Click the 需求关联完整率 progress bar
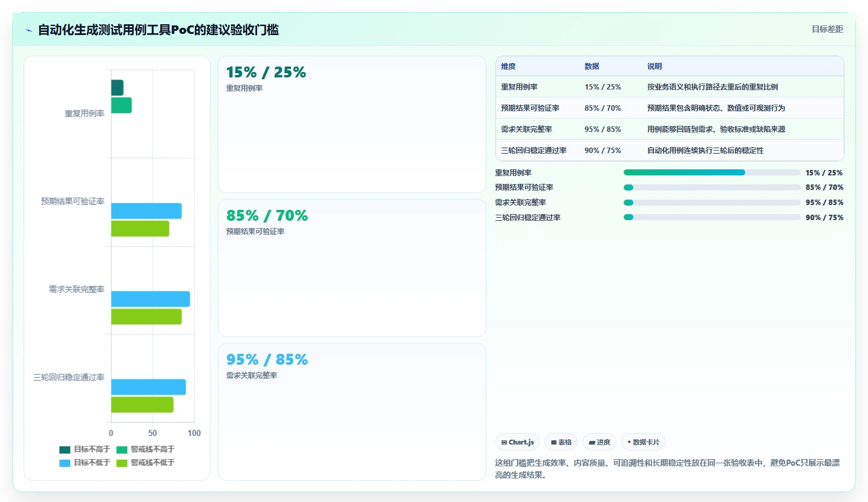 click(712, 203)
